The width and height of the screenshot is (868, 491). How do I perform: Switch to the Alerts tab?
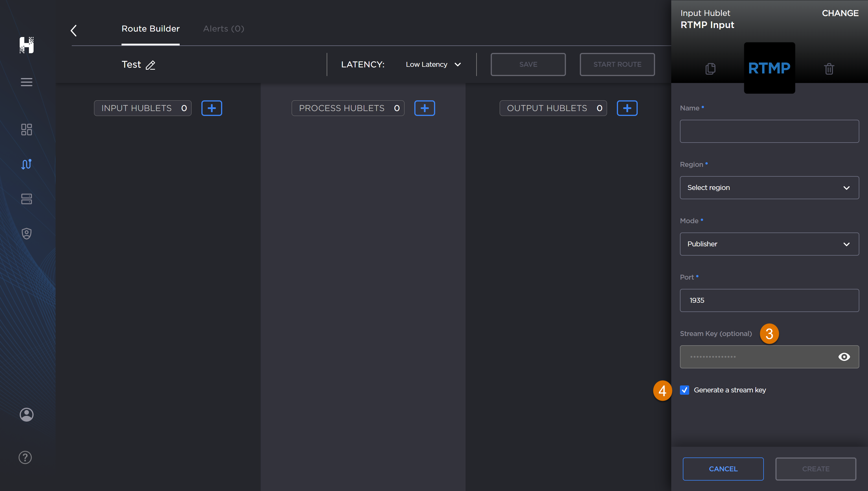(223, 29)
